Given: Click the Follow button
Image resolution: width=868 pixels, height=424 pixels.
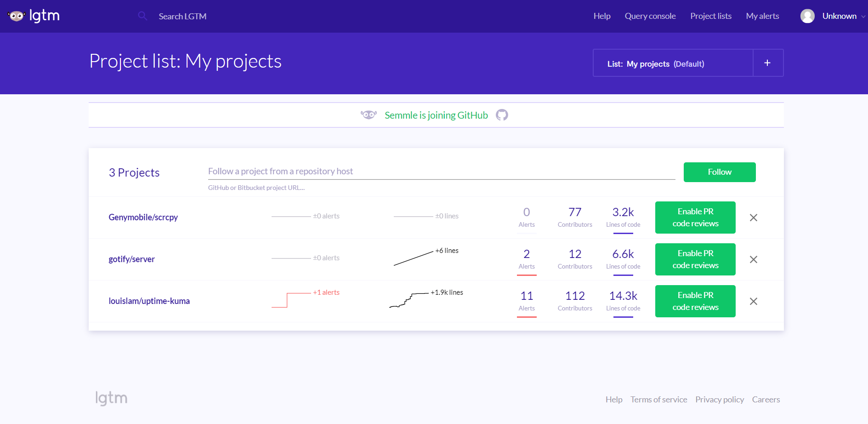Looking at the screenshot, I should pos(720,172).
